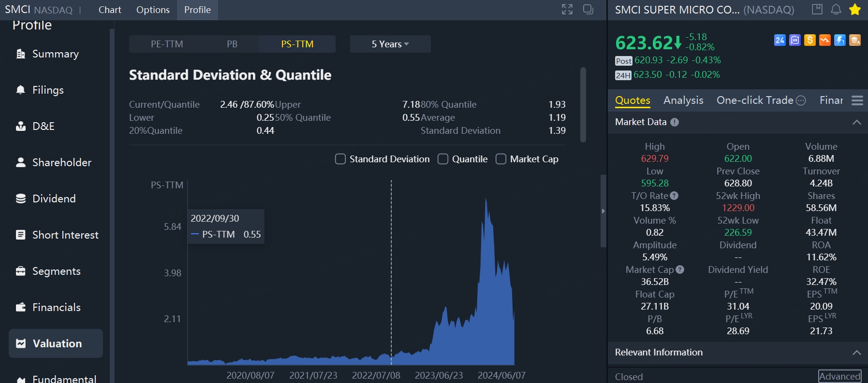Open the Shareholder section
This screenshot has height=383, width=868.
(x=56, y=162)
